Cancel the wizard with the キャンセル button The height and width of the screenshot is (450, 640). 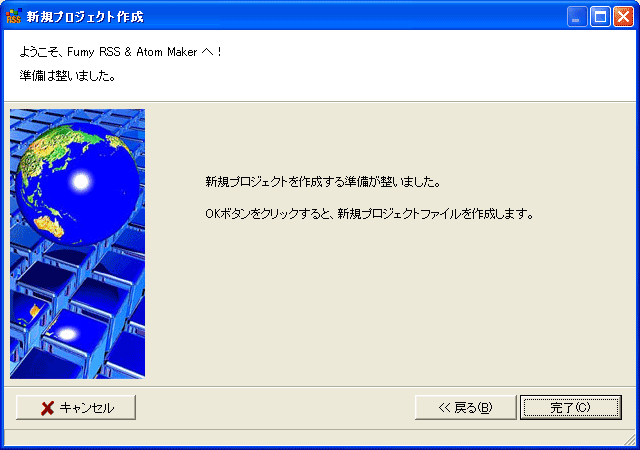pyautogui.click(x=76, y=408)
